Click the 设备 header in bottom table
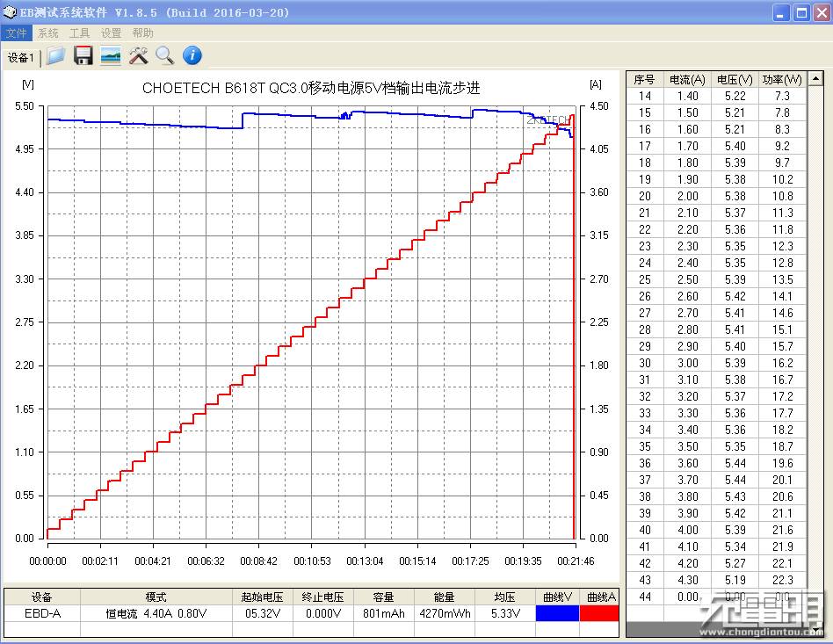This screenshot has width=833, height=644. tap(42, 597)
